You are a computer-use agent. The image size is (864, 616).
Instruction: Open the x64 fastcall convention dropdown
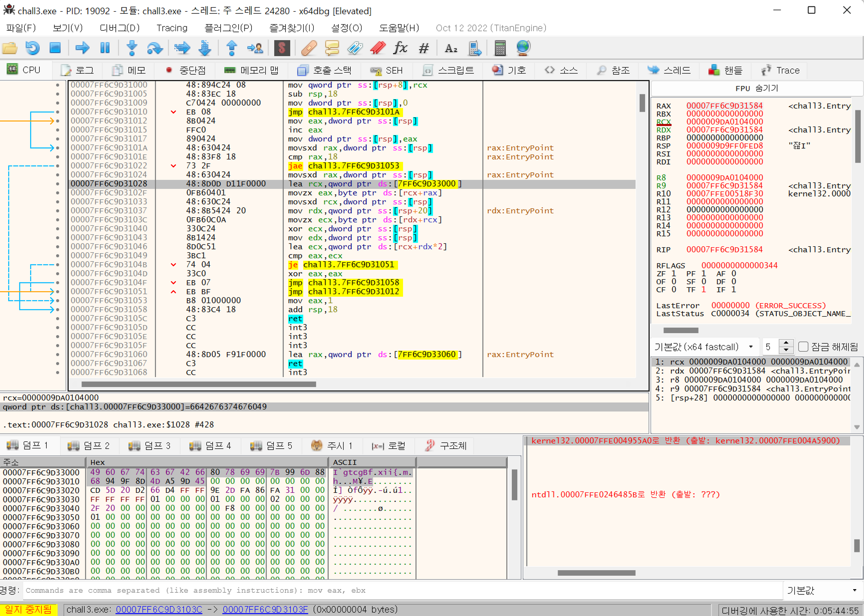click(704, 347)
